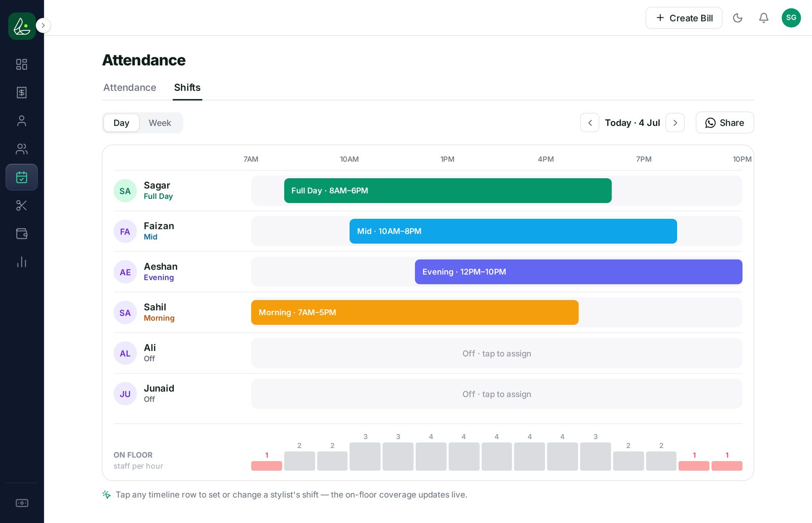The height and width of the screenshot is (523, 812).
Task: Toggle dark mode with the moon icon
Action: pos(738,18)
